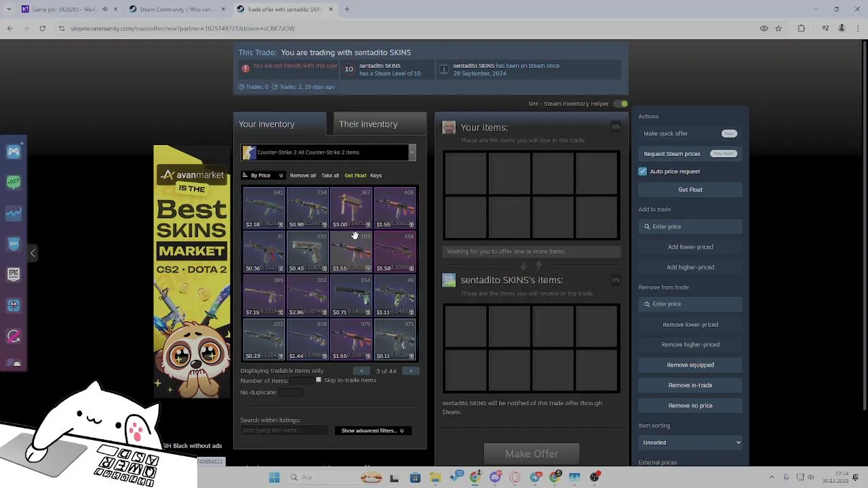Screen dimensions: 868x488
Task: Open the By Price sort dropdown
Action: click(263, 176)
